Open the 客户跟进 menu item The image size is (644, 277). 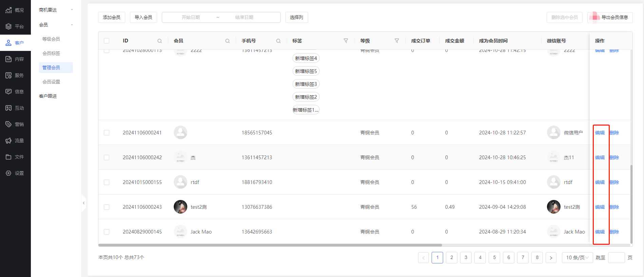(48, 96)
